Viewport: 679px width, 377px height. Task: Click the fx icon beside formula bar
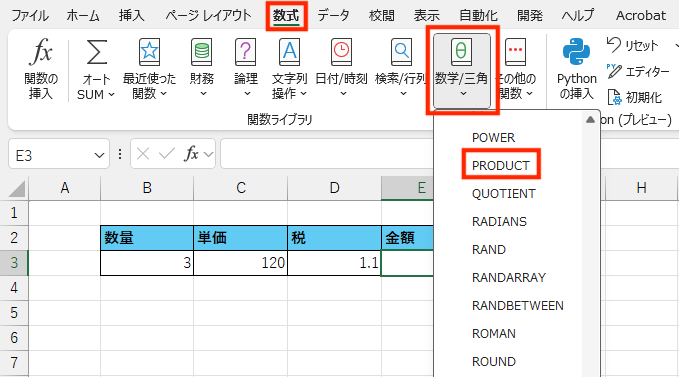tap(191, 154)
